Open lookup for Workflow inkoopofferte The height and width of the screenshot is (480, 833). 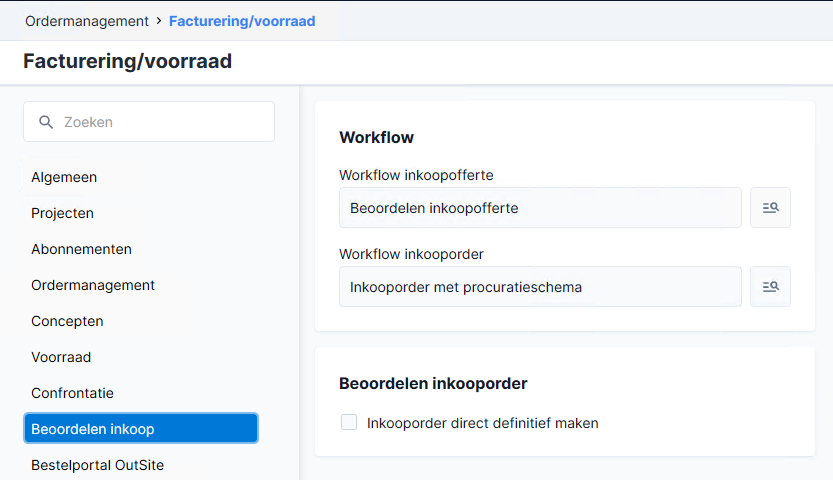pyautogui.click(x=770, y=208)
